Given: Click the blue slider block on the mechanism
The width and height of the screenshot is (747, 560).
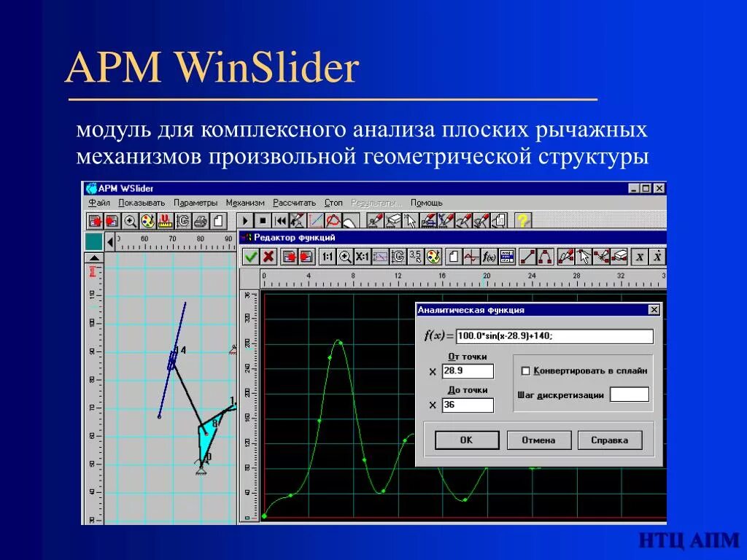Looking at the screenshot, I should tap(172, 360).
